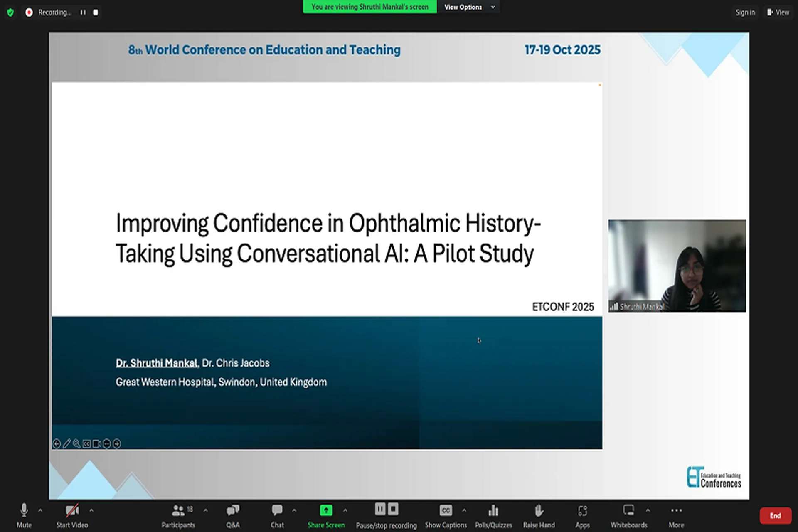
Task: Expand video options arrow beside Start Video
Action: (91, 510)
